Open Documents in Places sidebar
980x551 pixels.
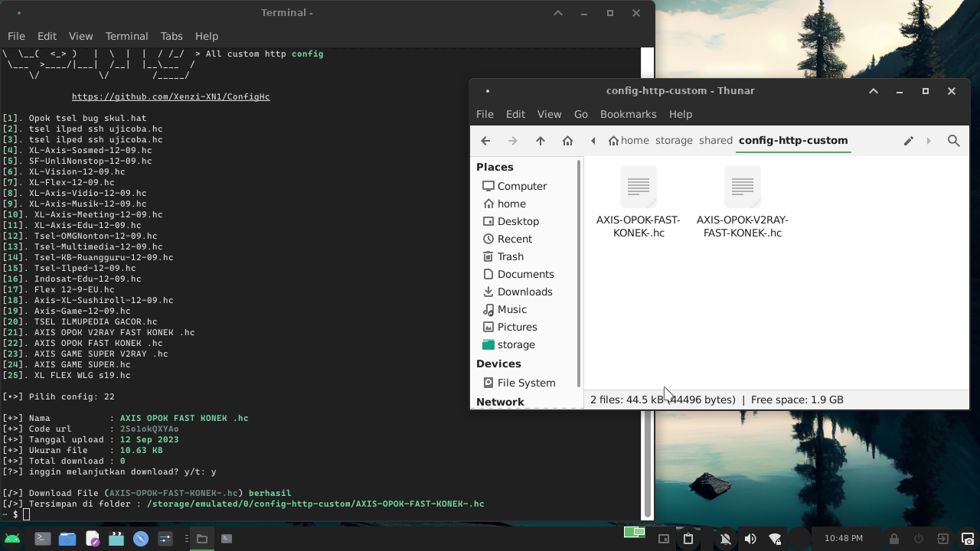click(x=524, y=274)
